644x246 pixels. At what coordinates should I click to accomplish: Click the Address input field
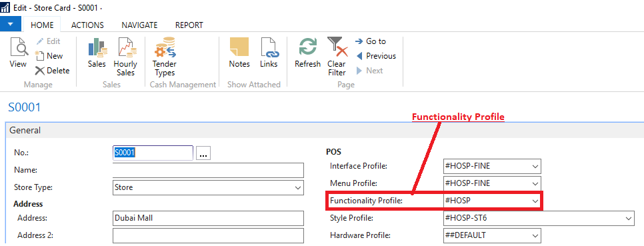[208, 219]
